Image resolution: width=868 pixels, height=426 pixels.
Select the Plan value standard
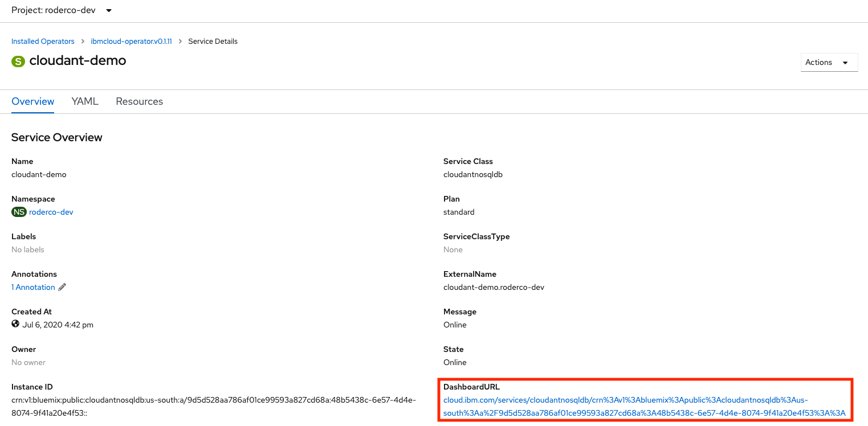coord(459,212)
